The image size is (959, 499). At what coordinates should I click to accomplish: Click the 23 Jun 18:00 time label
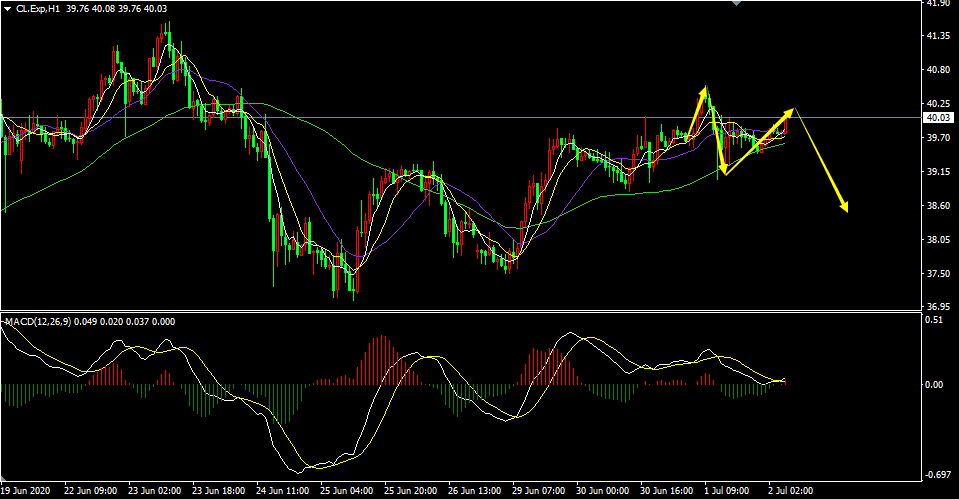click(219, 491)
